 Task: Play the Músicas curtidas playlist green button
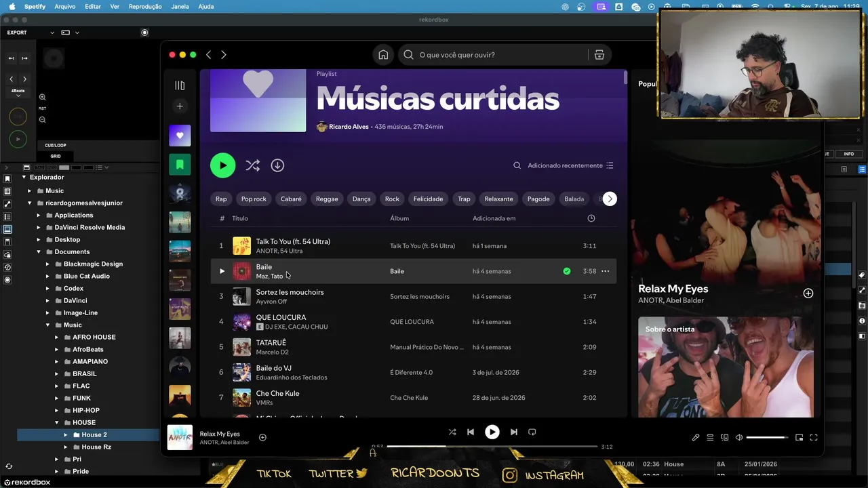click(222, 165)
